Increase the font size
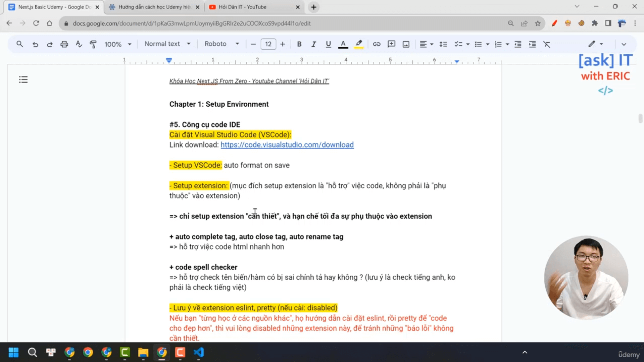 click(x=283, y=44)
